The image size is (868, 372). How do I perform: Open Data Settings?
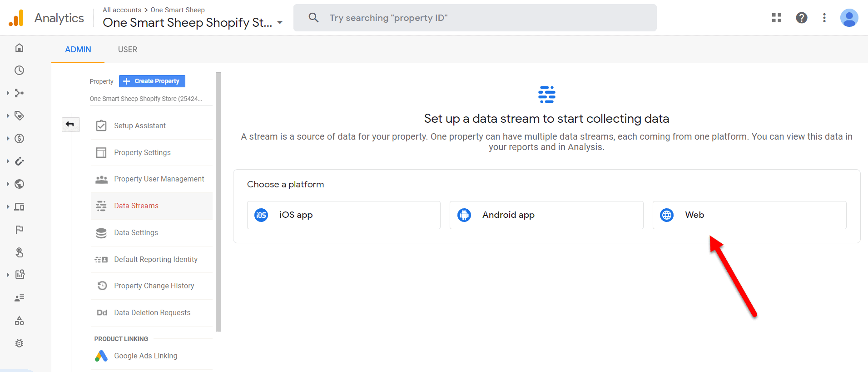[x=152, y=233]
